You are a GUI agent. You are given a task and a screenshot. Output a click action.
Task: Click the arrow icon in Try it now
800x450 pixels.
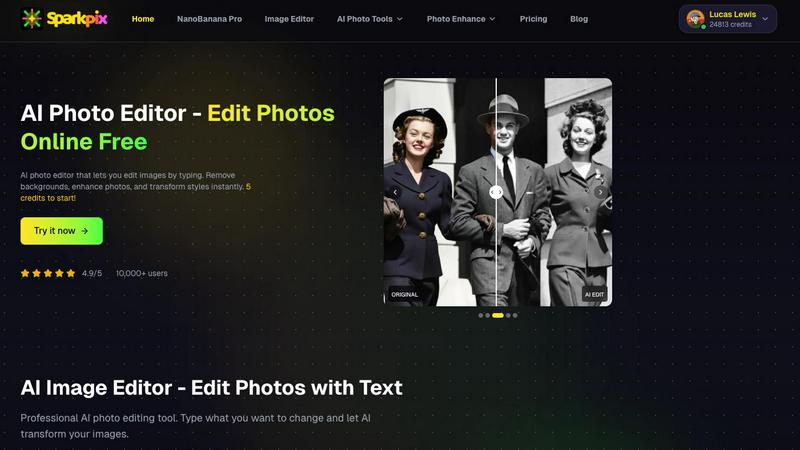(85, 231)
